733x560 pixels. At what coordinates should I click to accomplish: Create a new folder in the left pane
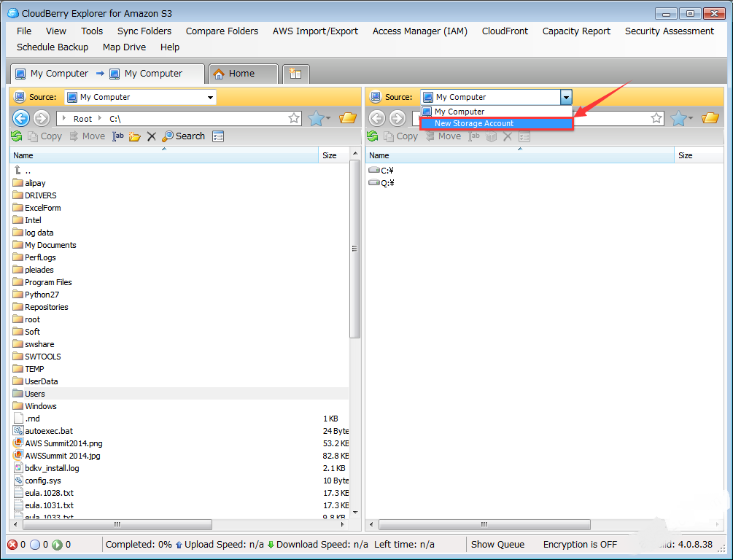[x=135, y=136]
